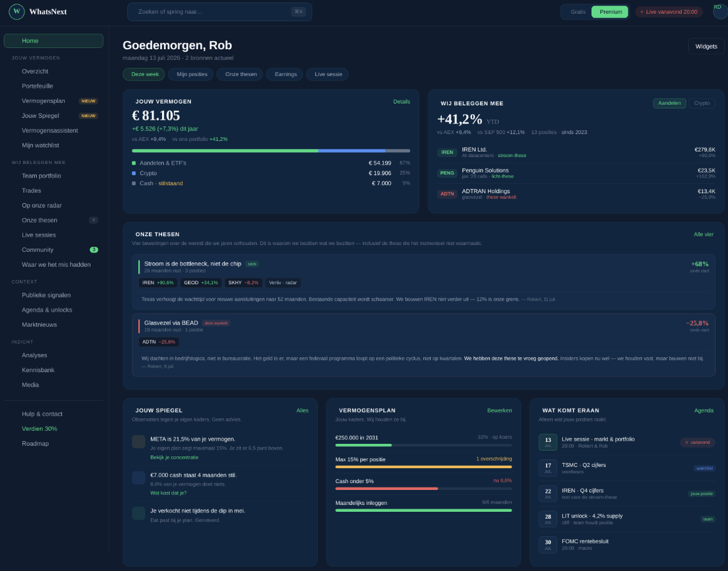
Task: Open the 13 JUL date tile
Action: coord(548,442)
